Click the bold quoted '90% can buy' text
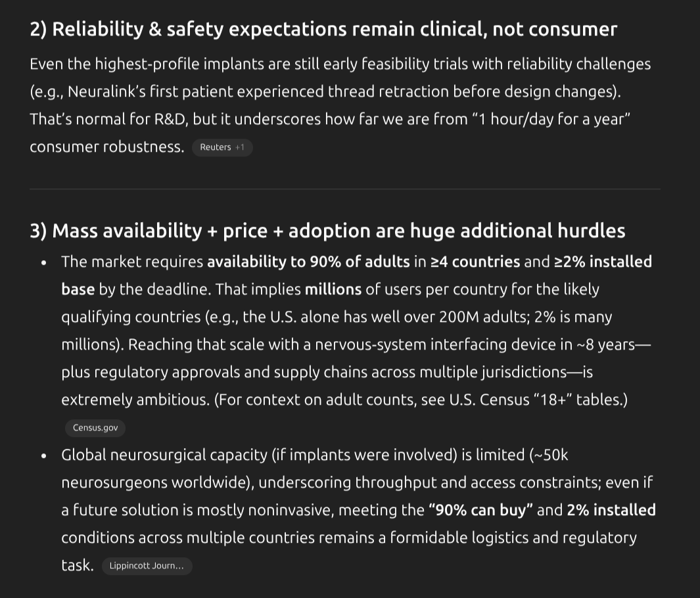This screenshot has width=700, height=598. pos(480,510)
